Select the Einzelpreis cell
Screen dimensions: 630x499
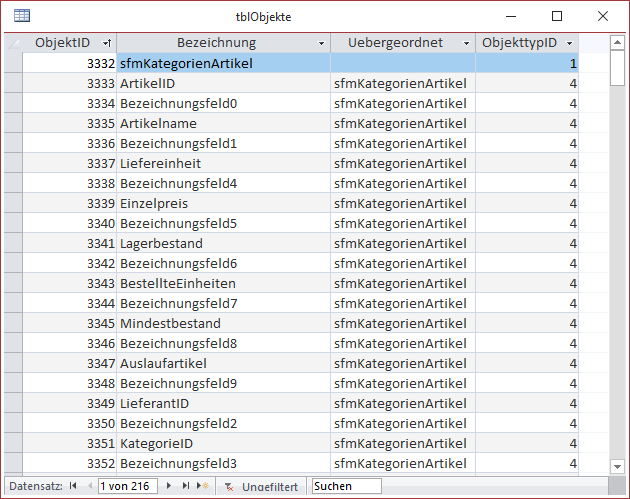click(x=224, y=203)
